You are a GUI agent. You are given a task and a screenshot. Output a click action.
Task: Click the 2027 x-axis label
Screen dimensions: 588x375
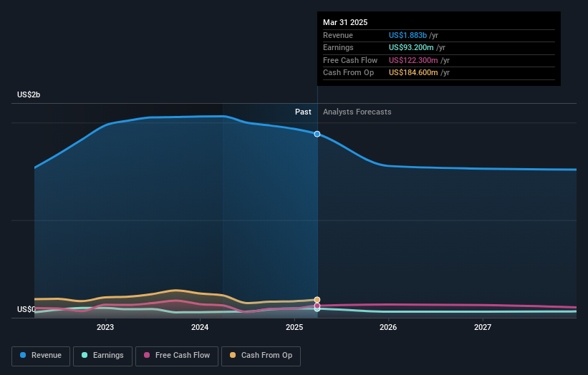483,328
